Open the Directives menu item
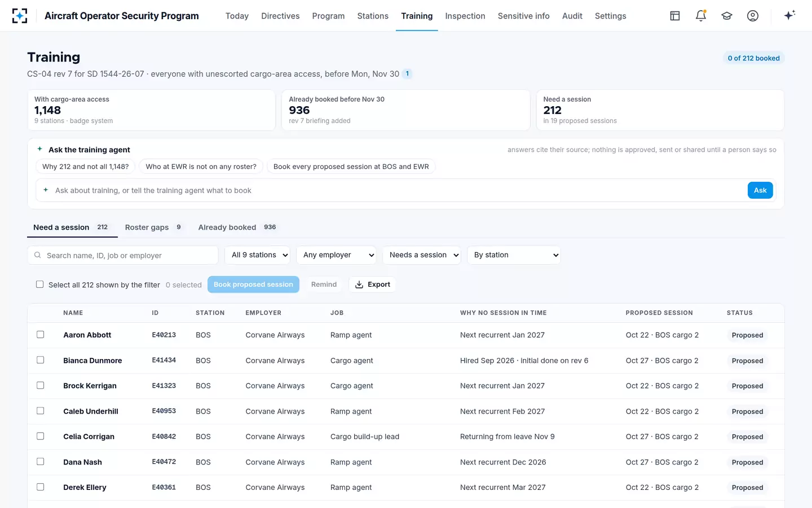Image resolution: width=812 pixels, height=508 pixels. coord(280,16)
